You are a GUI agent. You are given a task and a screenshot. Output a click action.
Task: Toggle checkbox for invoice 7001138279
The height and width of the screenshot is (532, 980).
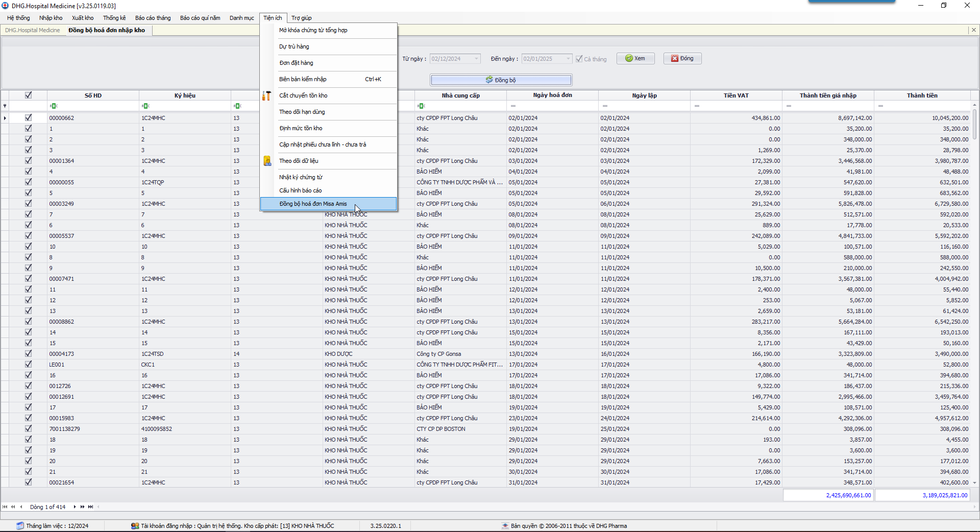click(x=29, y=428)
